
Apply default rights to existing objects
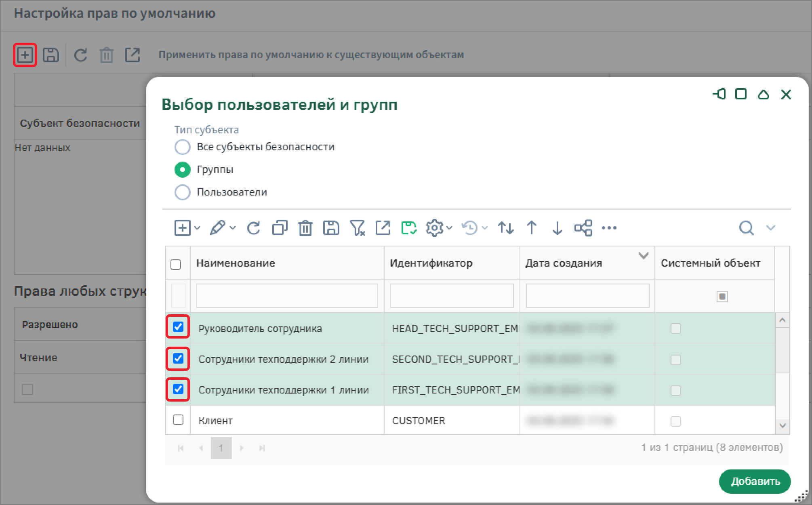pyautogui.click(x=311, y=55)
